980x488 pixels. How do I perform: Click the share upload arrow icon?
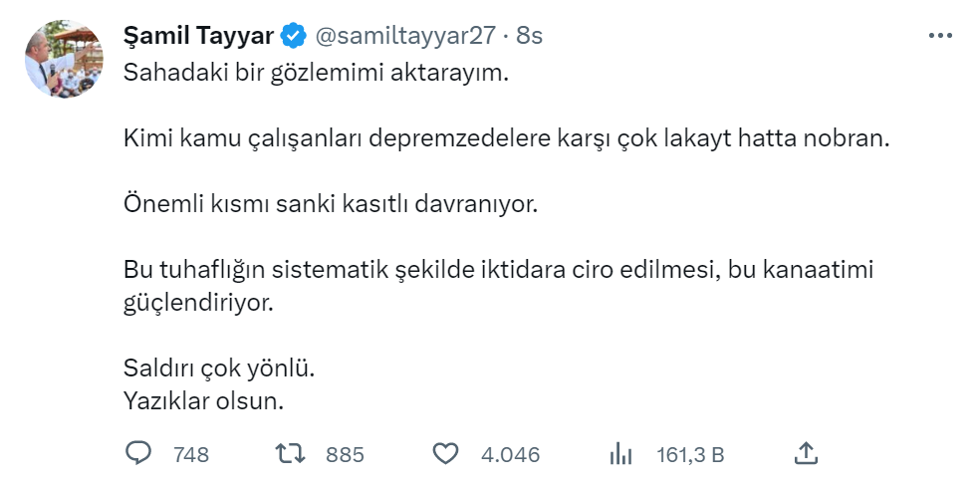pos(806,454)
